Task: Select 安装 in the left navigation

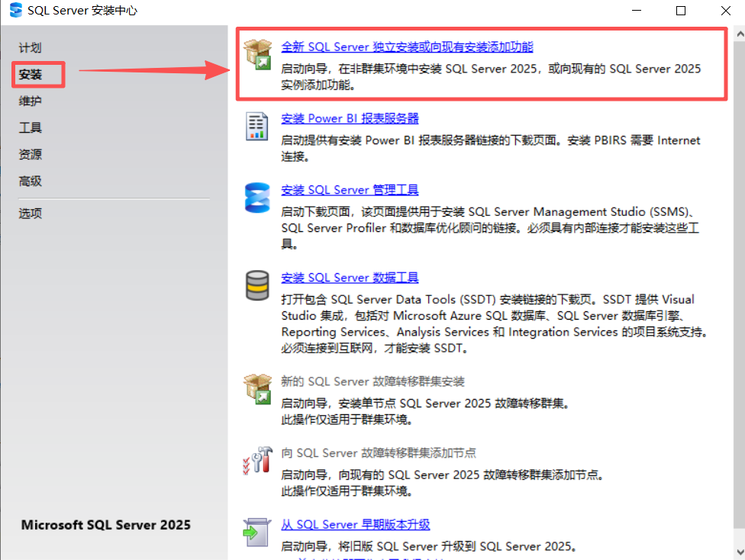Action: [30, 75]
